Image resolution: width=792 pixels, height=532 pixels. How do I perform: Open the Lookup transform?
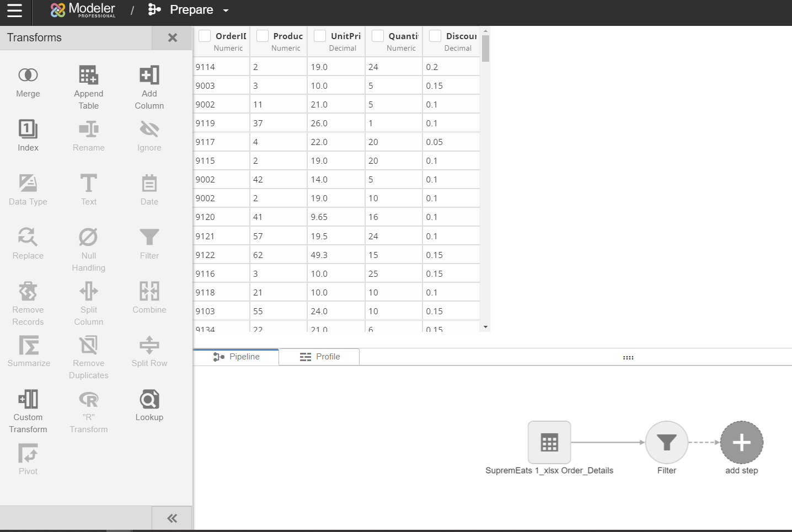click(149, 399)
